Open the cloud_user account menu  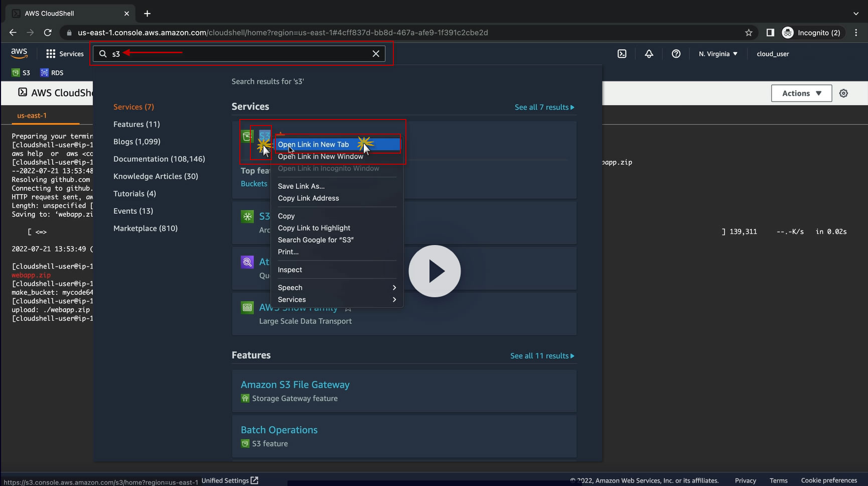pyautogui.click(x=773, y=54)
